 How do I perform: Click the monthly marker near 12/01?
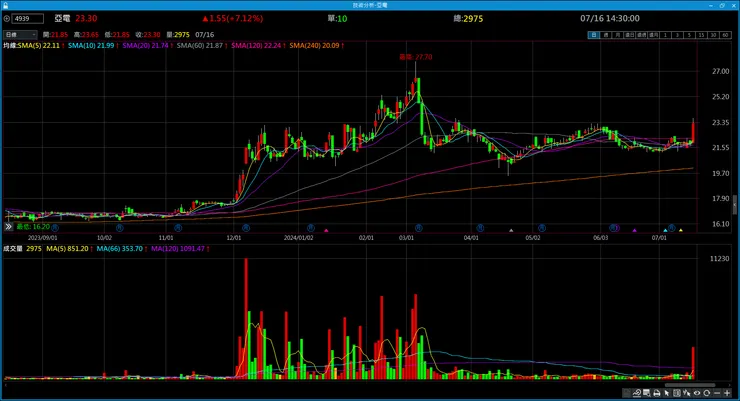pos(246,228)
